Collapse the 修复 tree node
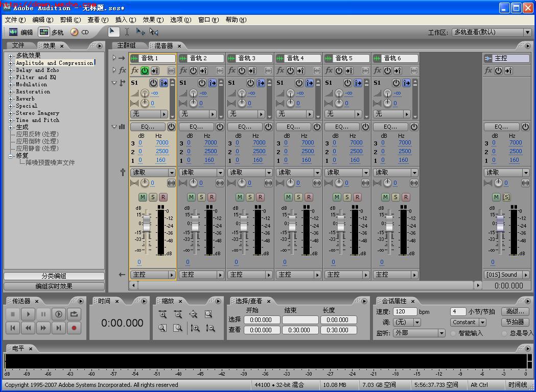Screen dimensions: 536x392 click(10, 156)
